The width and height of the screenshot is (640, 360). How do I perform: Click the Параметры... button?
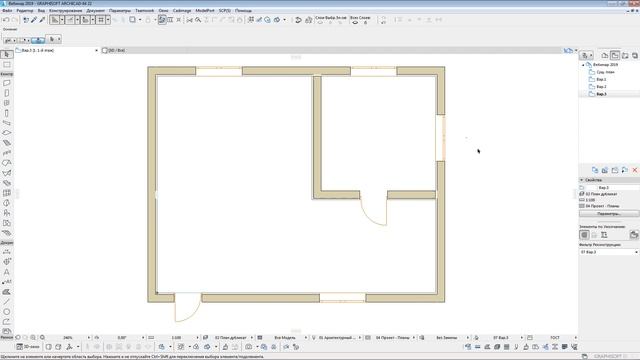tap(609, 213)
